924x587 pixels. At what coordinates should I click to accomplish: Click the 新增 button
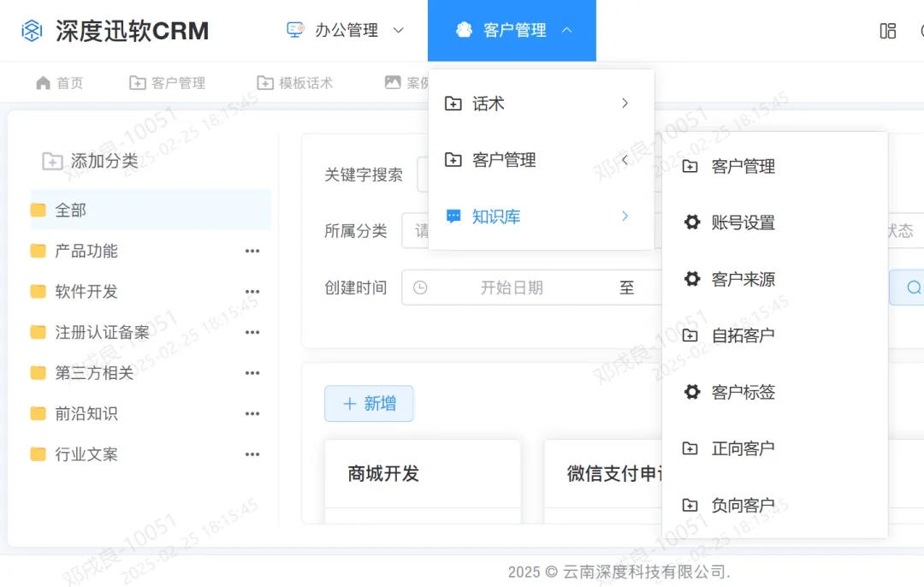coord(369,403)
